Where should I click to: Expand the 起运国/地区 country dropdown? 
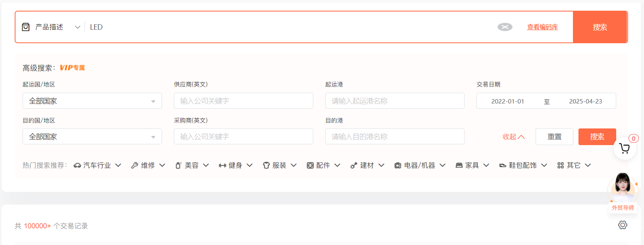pyautogui.click(x=92, y=101)
